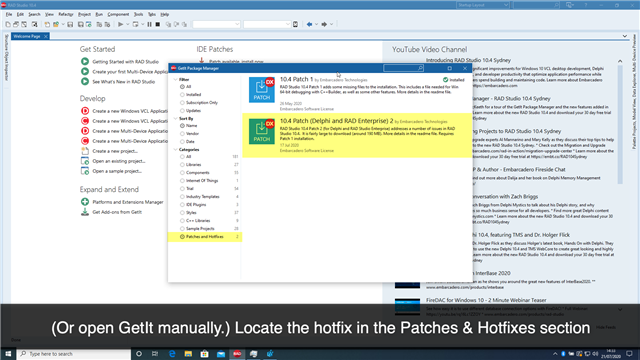
Task: Click the Pause toolbar button
Action: click(149, 24)
